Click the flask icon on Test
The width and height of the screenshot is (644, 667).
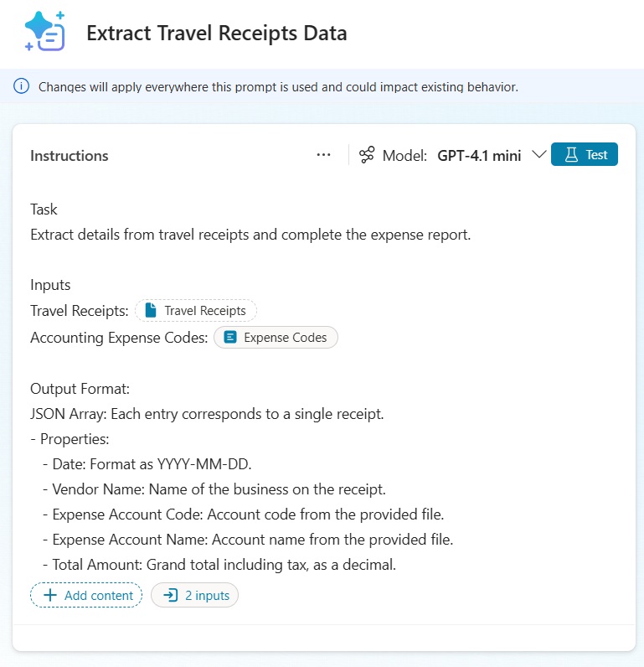coord(572,155)
